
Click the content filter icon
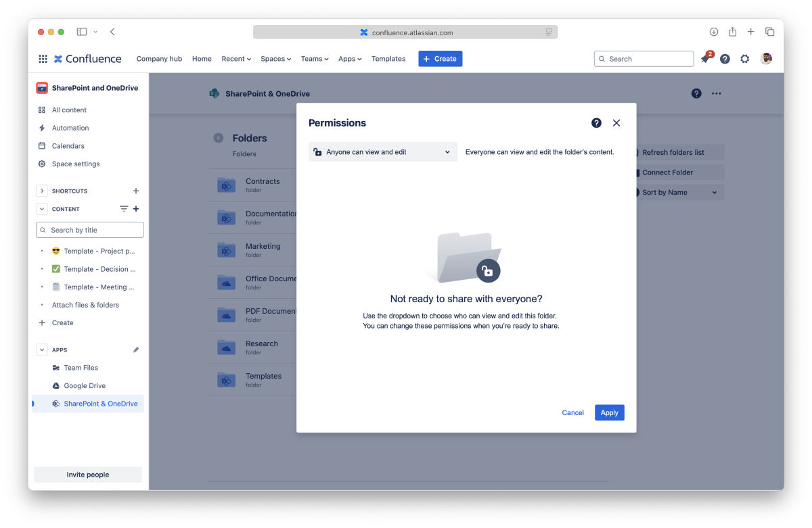pos(124,209)
